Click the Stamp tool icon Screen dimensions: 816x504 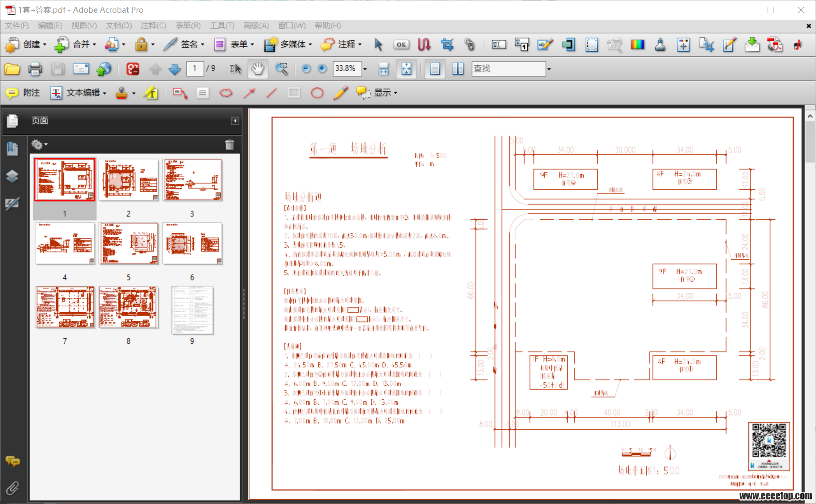[122, 93]
